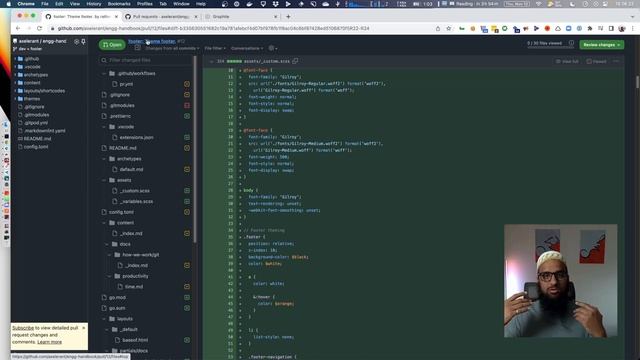Click the Subscribe link in the banner
640x360 pixels.
pyautogui.click(x=23, y=328)
